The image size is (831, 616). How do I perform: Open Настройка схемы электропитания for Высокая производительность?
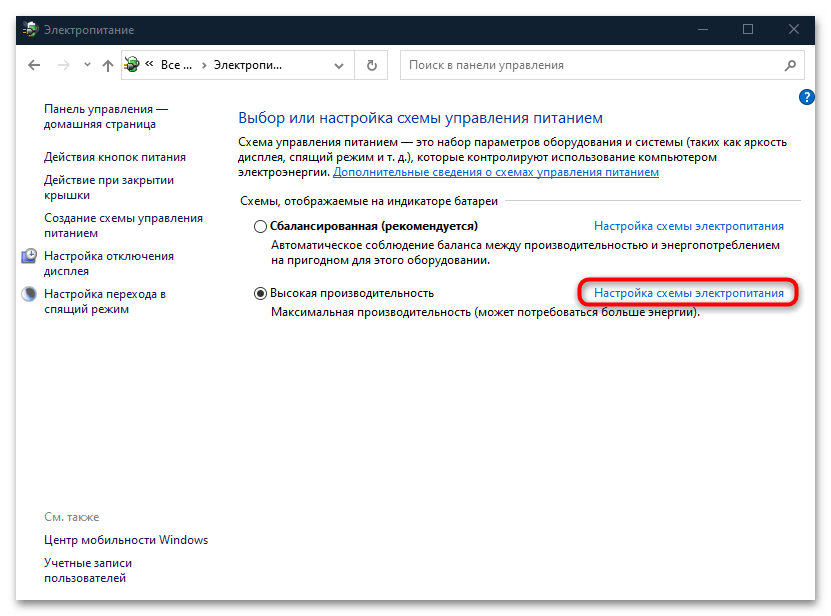pyautogui.click(x=688, y=293)
